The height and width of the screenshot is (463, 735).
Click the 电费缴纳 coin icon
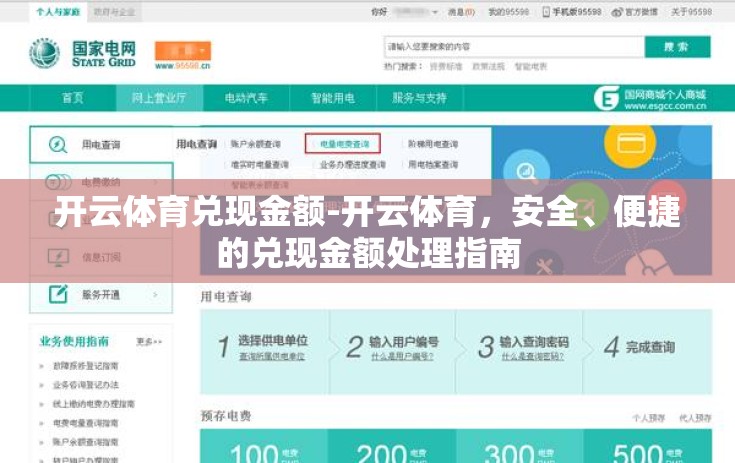point(58,182)
